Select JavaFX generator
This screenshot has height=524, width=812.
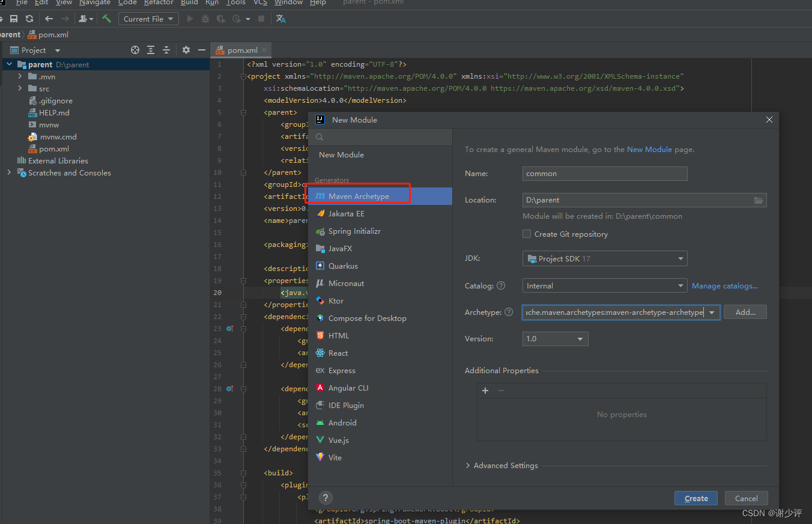[x=380, y=249]
